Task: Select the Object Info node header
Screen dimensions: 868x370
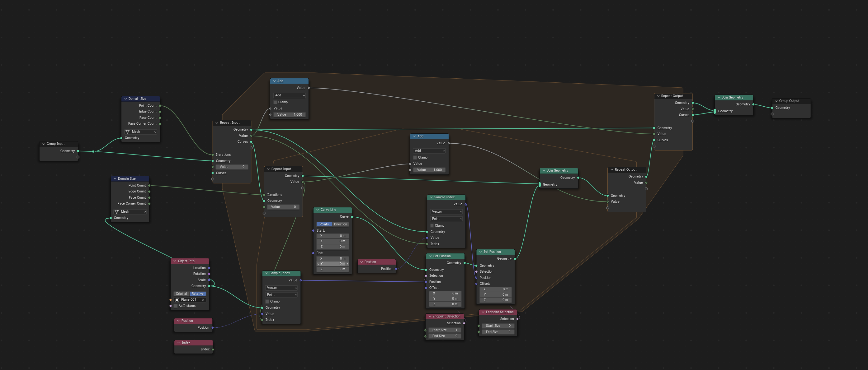Action: point(190,261)
